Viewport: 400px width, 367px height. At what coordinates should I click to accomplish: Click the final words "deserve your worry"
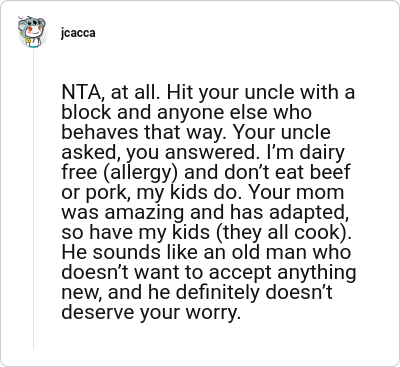(150, 313)
